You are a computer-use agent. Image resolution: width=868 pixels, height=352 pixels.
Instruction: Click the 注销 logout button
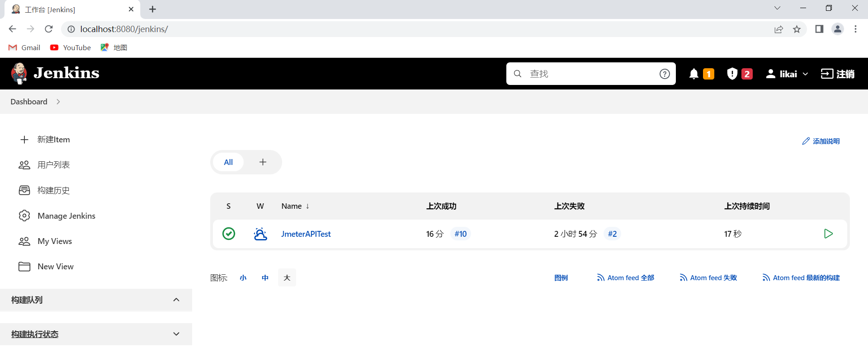pyautogui.click(x=837, y=74)
